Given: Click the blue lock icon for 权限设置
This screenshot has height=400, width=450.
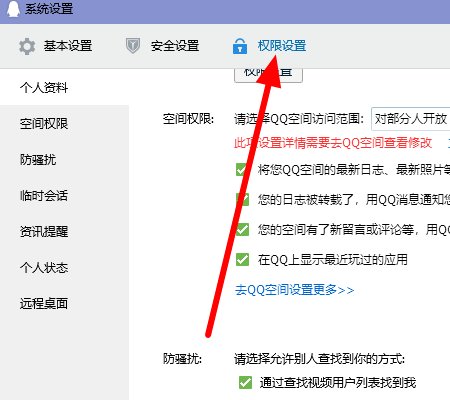Looking at the screenshot, I should pyautogui.click(x=240, y=46).
